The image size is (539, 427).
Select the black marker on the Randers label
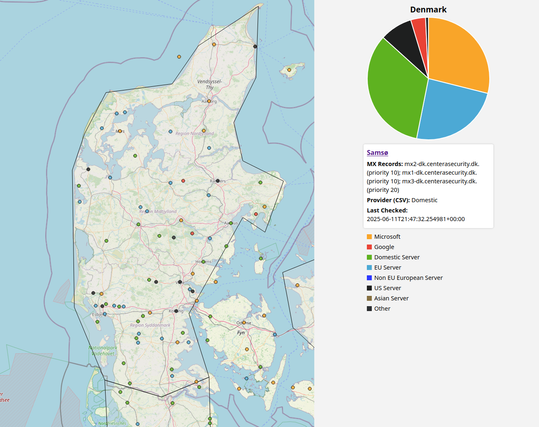(218, 180)
